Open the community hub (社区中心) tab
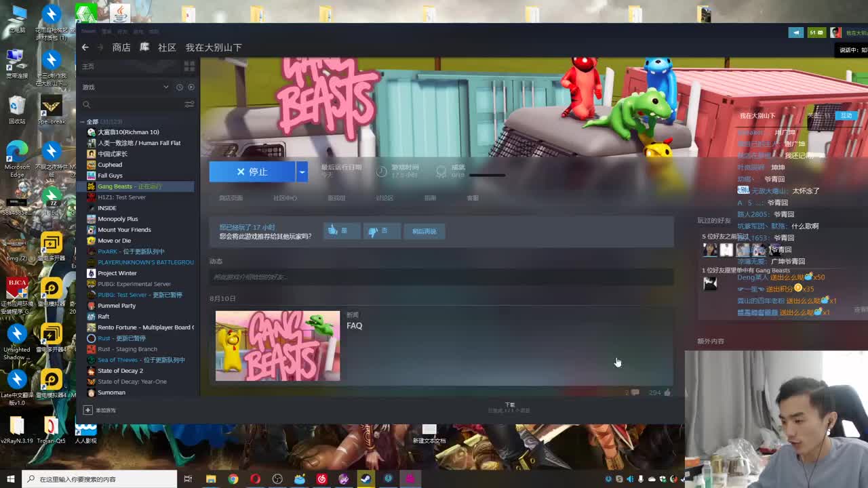The width and height of the screenshot is (868, 488). [285, 198]
